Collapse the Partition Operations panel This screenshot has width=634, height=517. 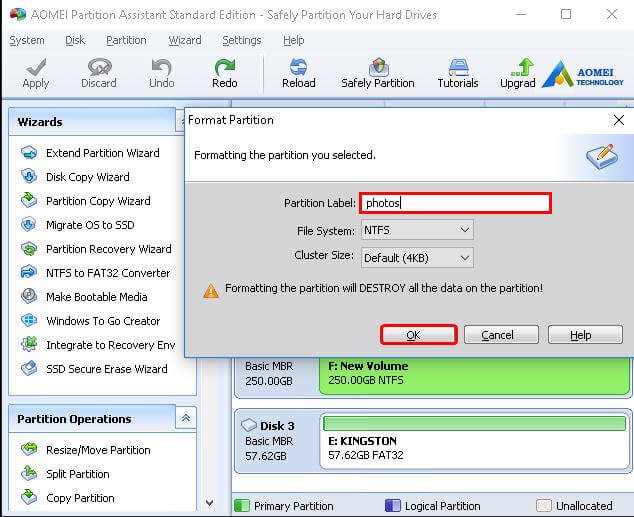click(186, 418)
